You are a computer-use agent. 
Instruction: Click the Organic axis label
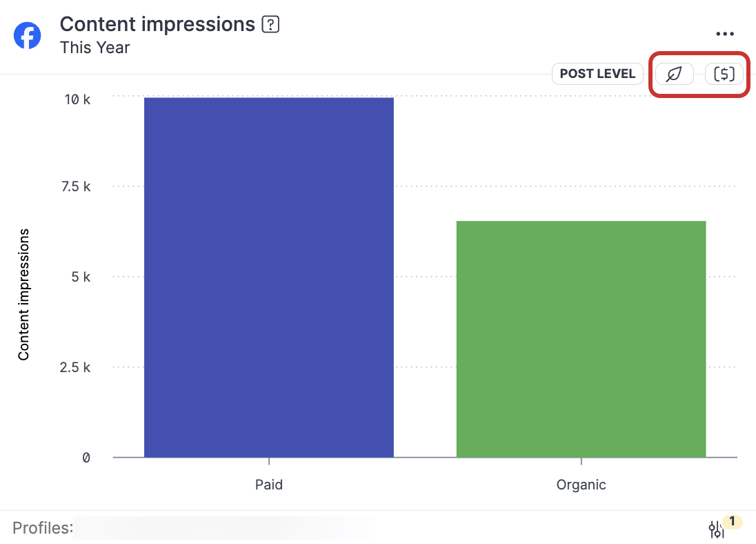(x=581, y=485)
